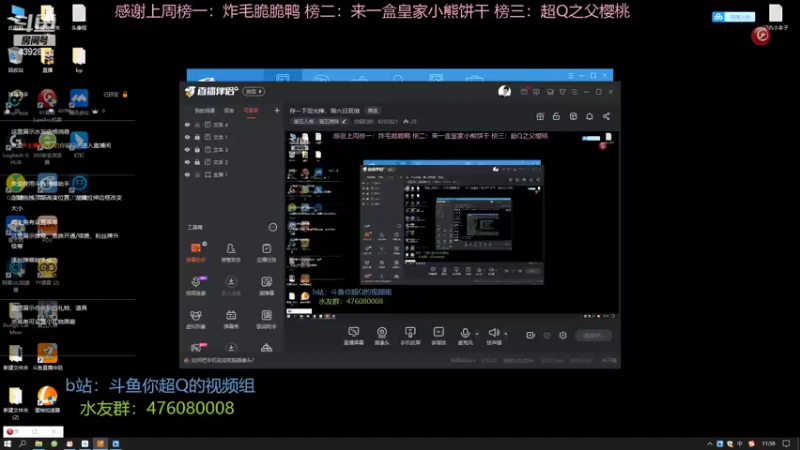
Task: Open the 弹幕秀 tool
Action: (x=231, y=319)
